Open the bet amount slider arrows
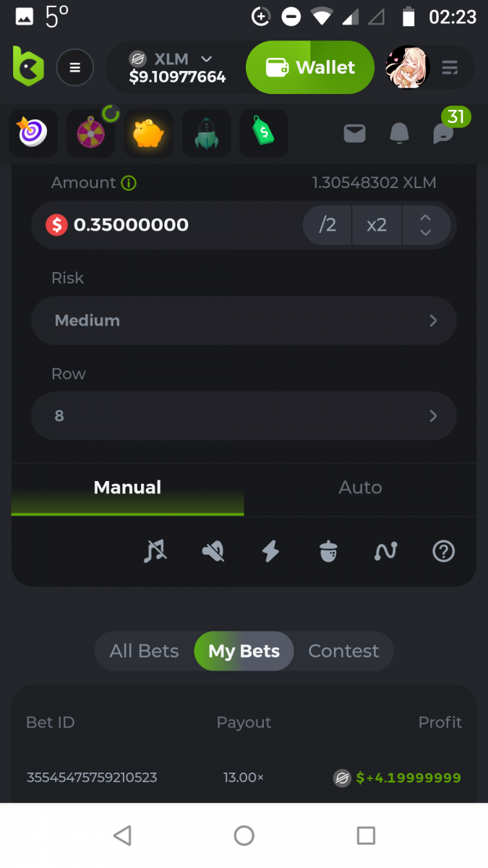Viewport: 488px width, 868px height. 426,225
